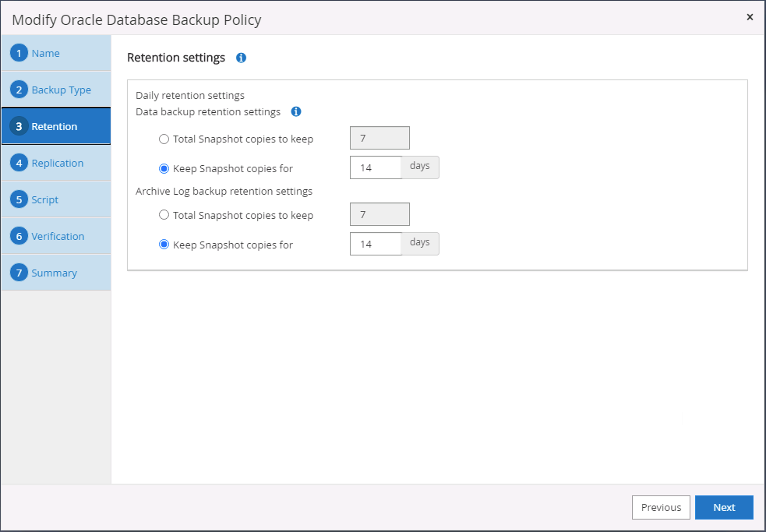Image resolution: width=766 pixels, height=532 pixels.
Task: Select archive log Keep Snapshot copies for radio
Action: coord(164,244)
